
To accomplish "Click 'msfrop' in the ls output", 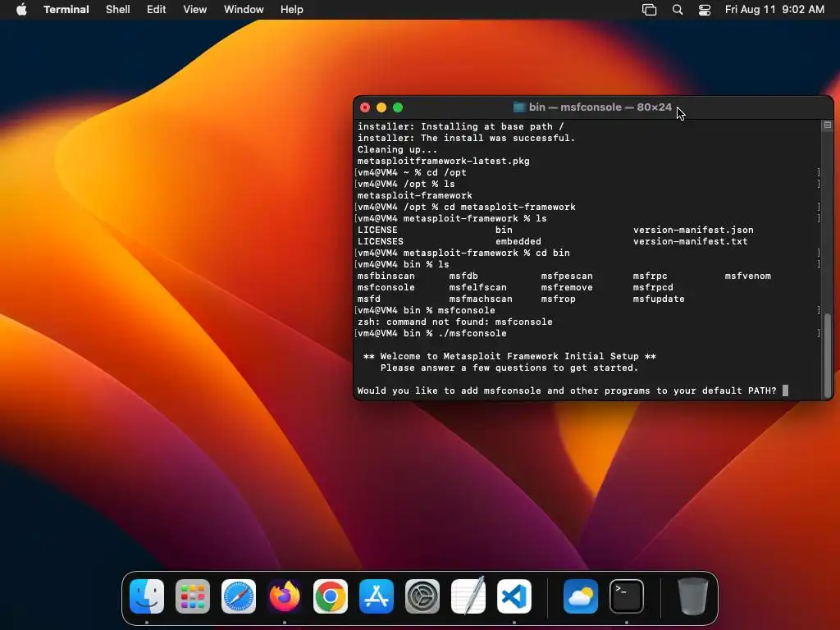I will [x=558, y=299].
